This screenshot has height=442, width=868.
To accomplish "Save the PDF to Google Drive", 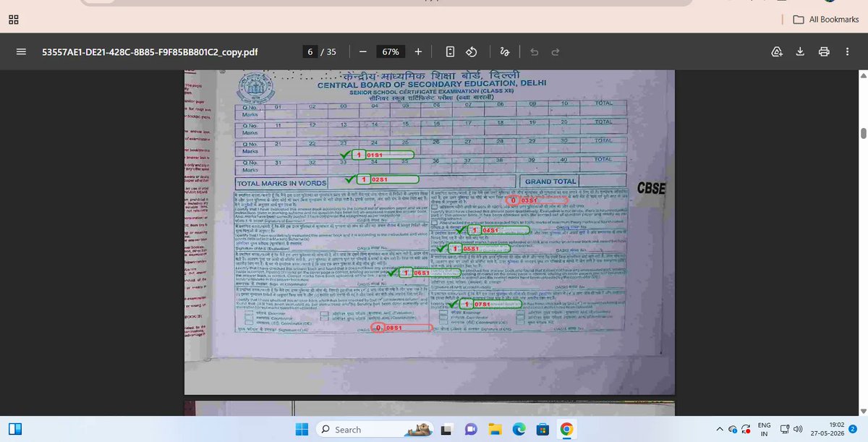I will [x=778, y=52].
